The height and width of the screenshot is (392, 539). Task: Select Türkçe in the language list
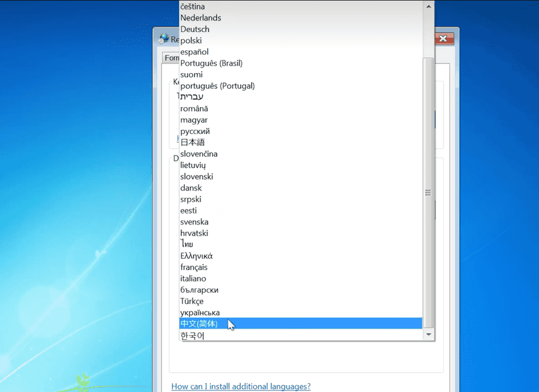point(192,301)
